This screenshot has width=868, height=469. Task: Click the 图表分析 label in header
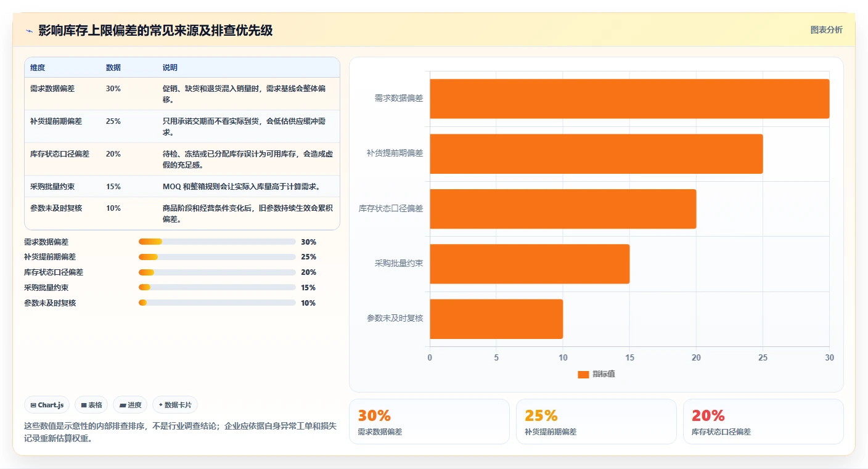point(826,30)
